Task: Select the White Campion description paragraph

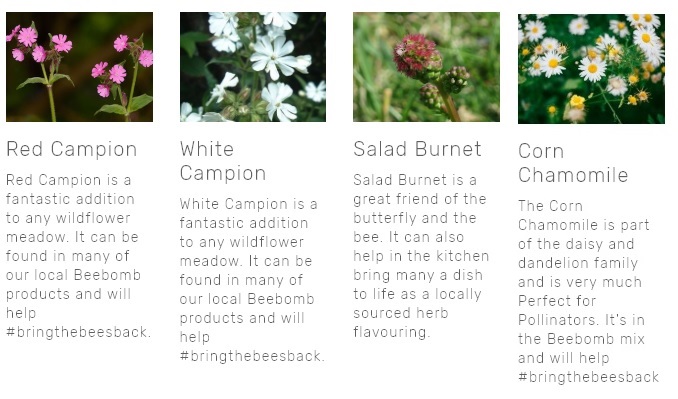Action: (252, 280)
